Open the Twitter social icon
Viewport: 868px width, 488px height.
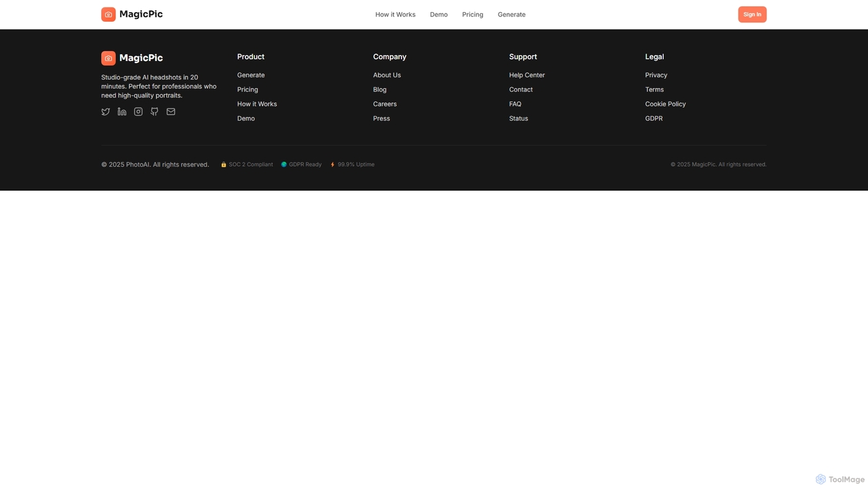click(x=106, y=112)
